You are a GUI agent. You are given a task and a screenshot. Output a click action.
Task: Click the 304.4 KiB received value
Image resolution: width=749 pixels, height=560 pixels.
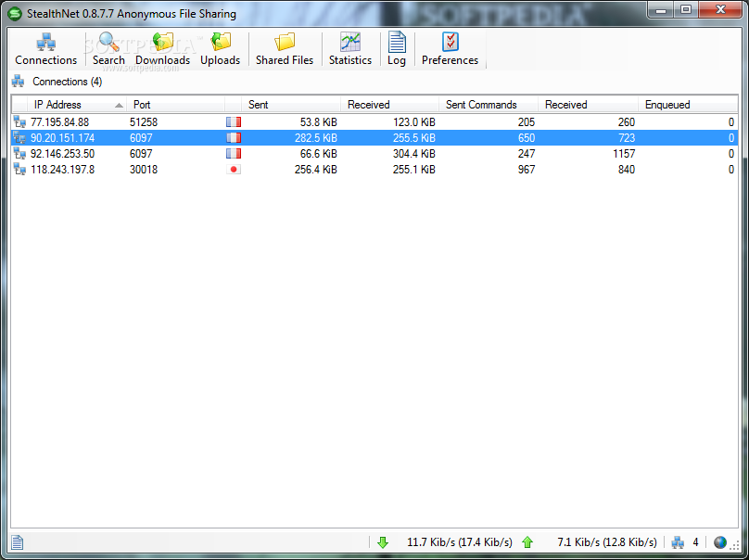pos(414,154)
